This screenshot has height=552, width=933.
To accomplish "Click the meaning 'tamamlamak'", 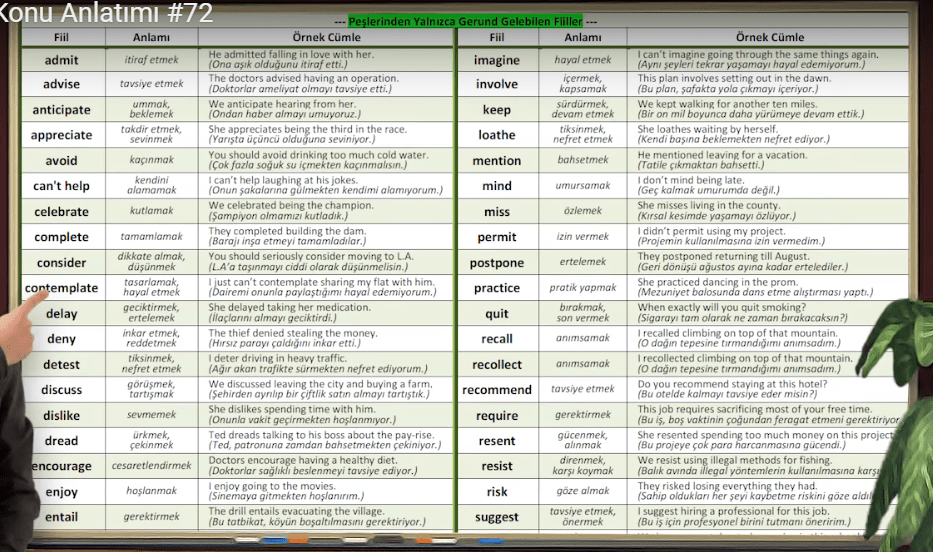I will coord(151,236).
